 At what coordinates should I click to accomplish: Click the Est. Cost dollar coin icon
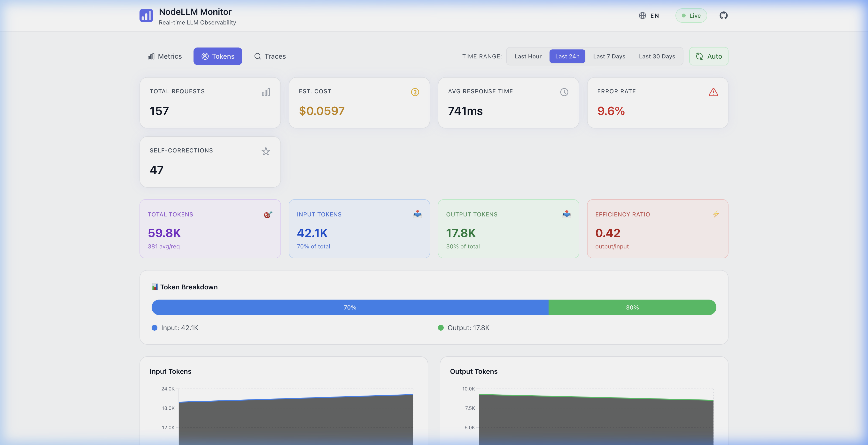tap(415, 92)
